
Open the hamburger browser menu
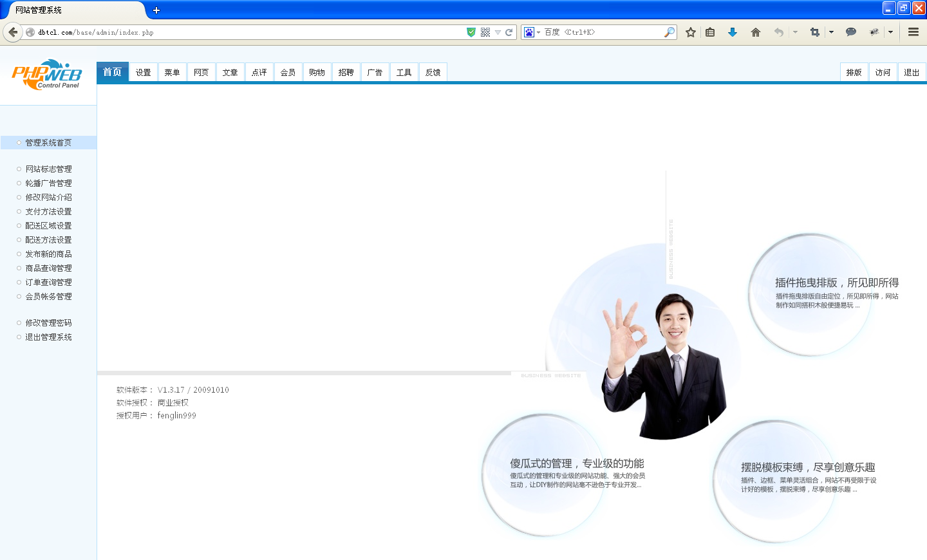pos(913,32)
